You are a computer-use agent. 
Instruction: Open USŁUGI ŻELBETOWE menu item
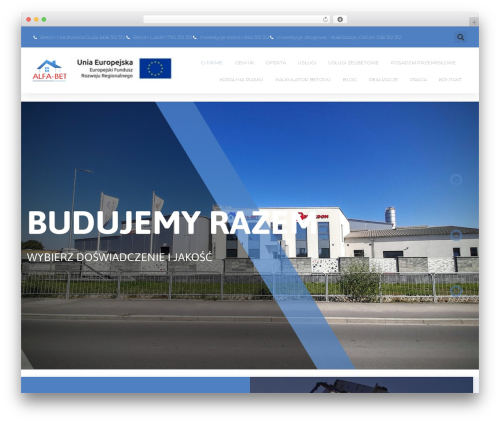[x=353, y=63]
